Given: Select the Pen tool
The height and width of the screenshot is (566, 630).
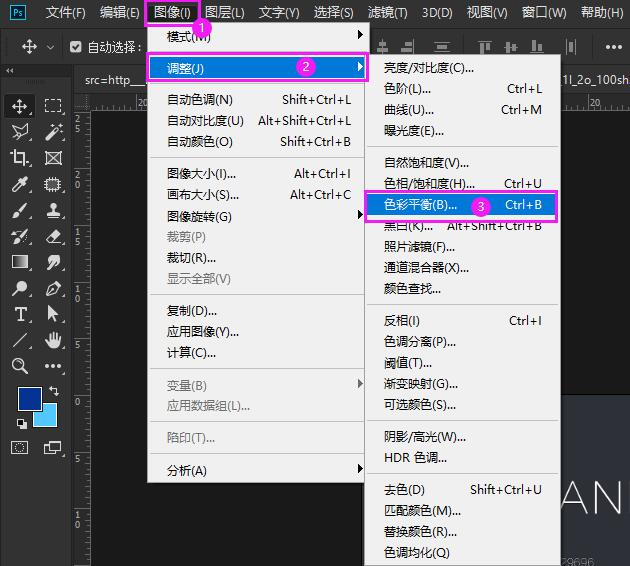Looking at the screenshot, I should (53, 288).
